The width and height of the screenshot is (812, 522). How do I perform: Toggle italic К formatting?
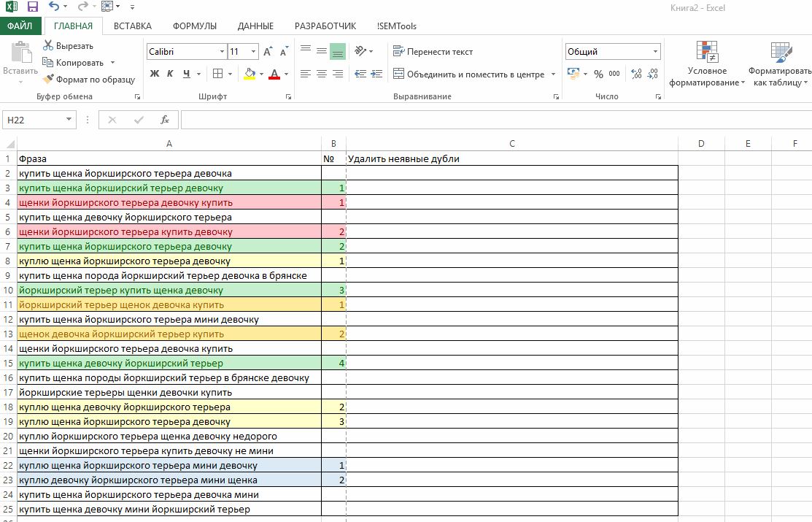point(170,74)
